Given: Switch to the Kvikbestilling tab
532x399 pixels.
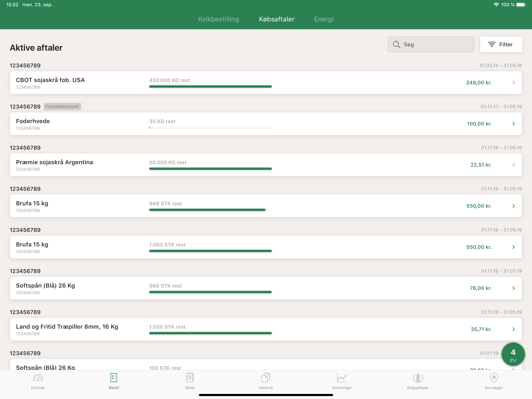Looking at the screenshot, I should click(x=218, y=19).
